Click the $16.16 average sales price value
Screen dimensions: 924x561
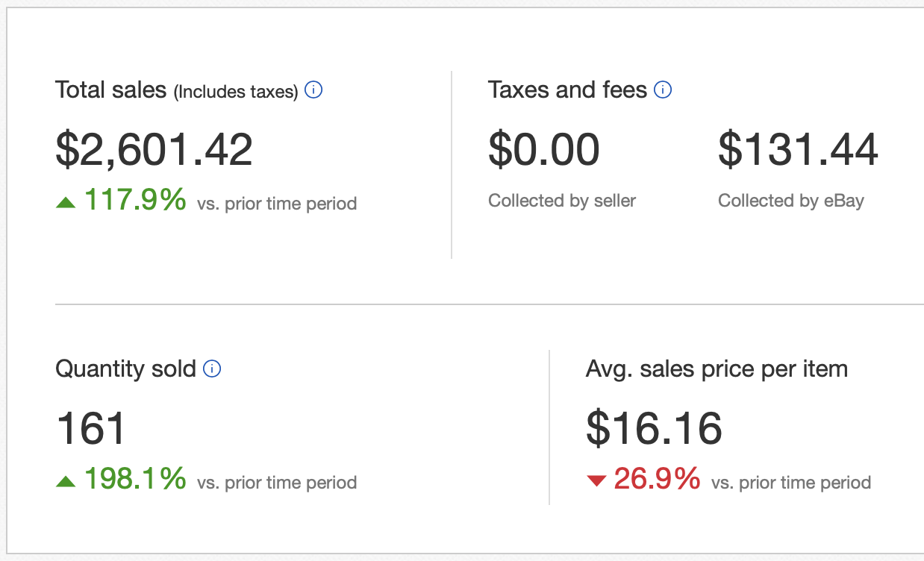tap(654, 428)
